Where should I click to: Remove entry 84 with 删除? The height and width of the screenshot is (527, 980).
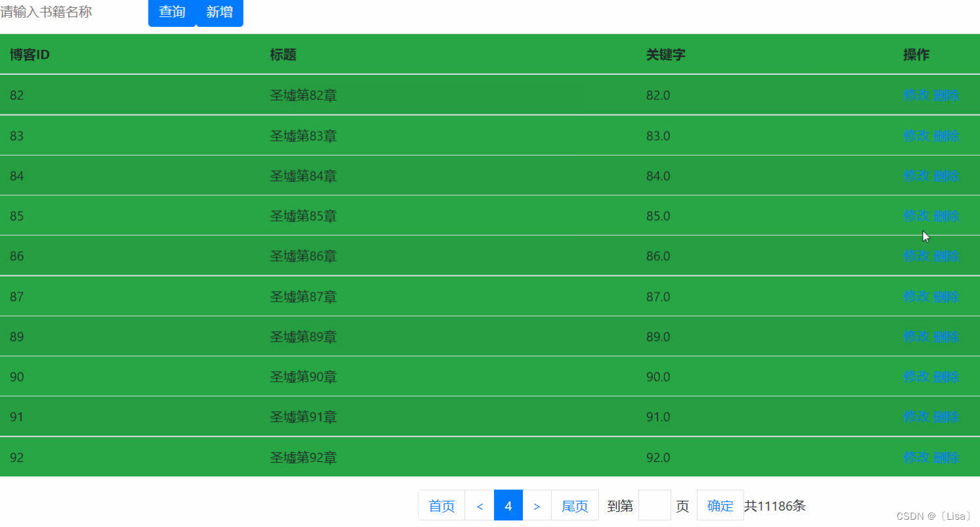[x=947, y=175]
